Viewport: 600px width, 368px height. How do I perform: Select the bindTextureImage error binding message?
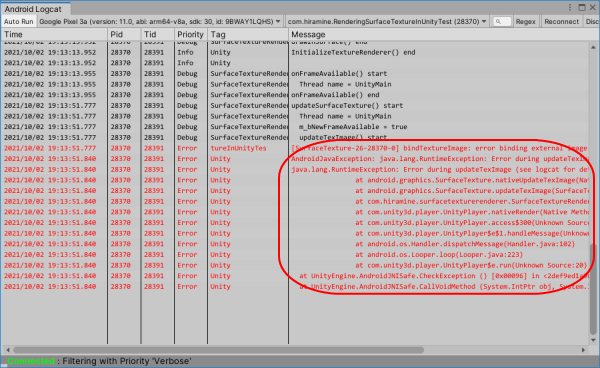[x=439, y=148]
